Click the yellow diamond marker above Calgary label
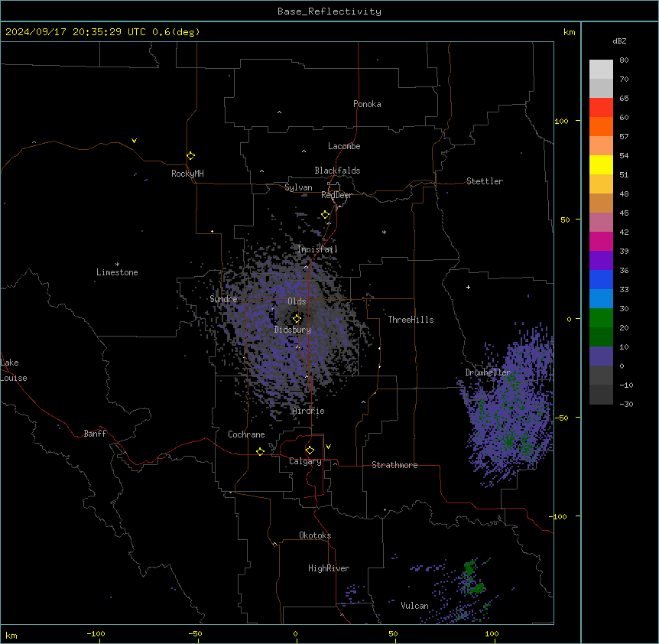659x644 pixels. coord(310,450)
